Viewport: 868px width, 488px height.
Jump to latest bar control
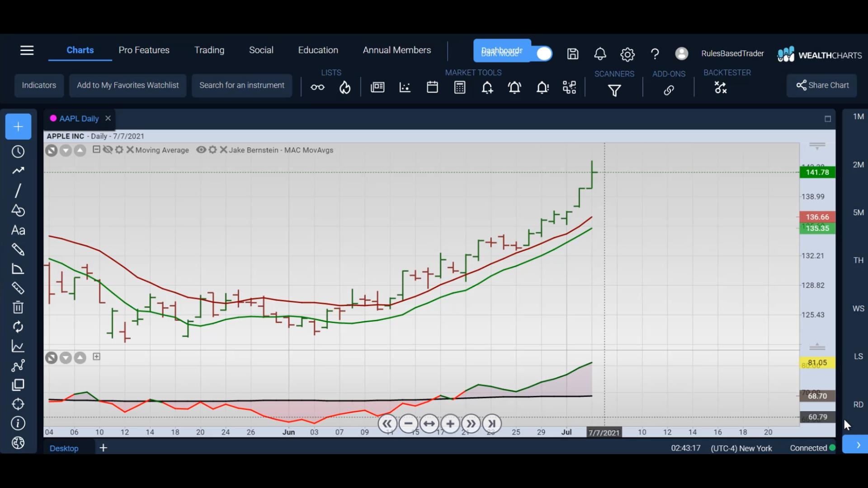492,424
